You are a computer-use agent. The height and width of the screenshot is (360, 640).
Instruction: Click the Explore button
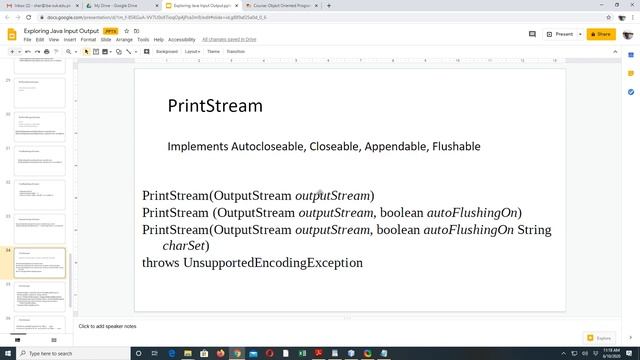tap(599, 338)
